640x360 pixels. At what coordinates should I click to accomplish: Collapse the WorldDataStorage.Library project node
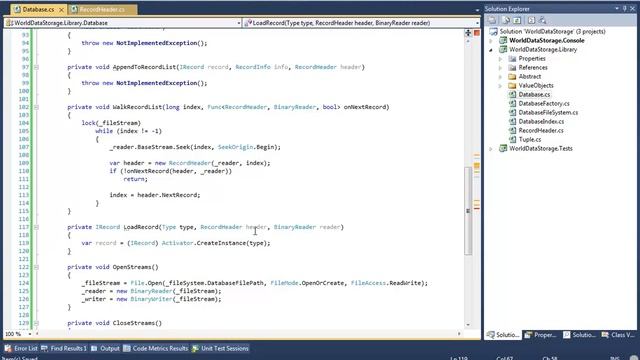(x=491, y=49)
